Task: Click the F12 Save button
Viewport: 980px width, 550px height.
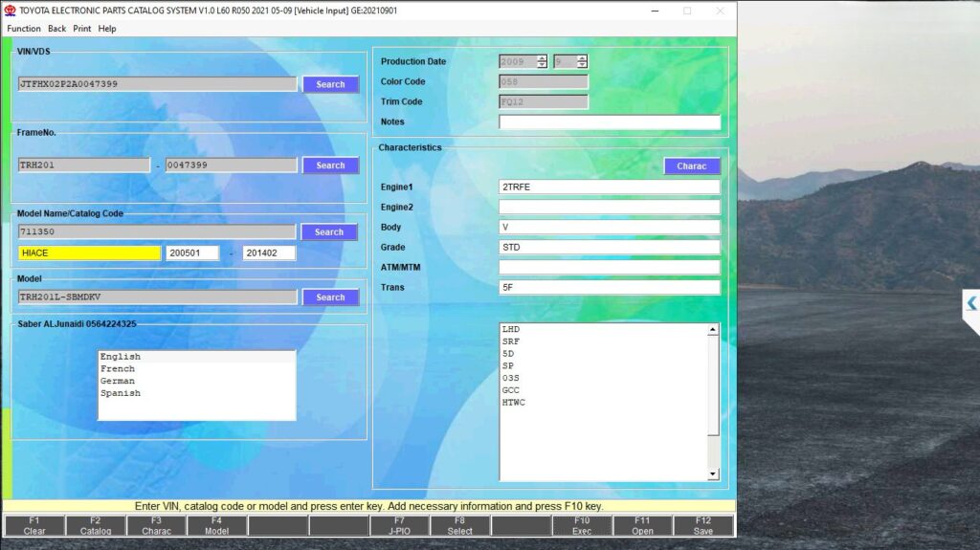Action: pos(703,526)
